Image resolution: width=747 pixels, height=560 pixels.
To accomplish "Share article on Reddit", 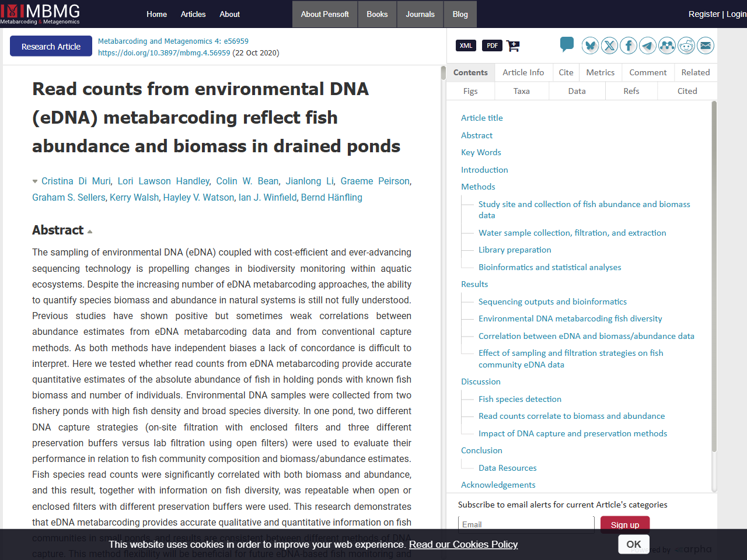I will tap(686, 45).
